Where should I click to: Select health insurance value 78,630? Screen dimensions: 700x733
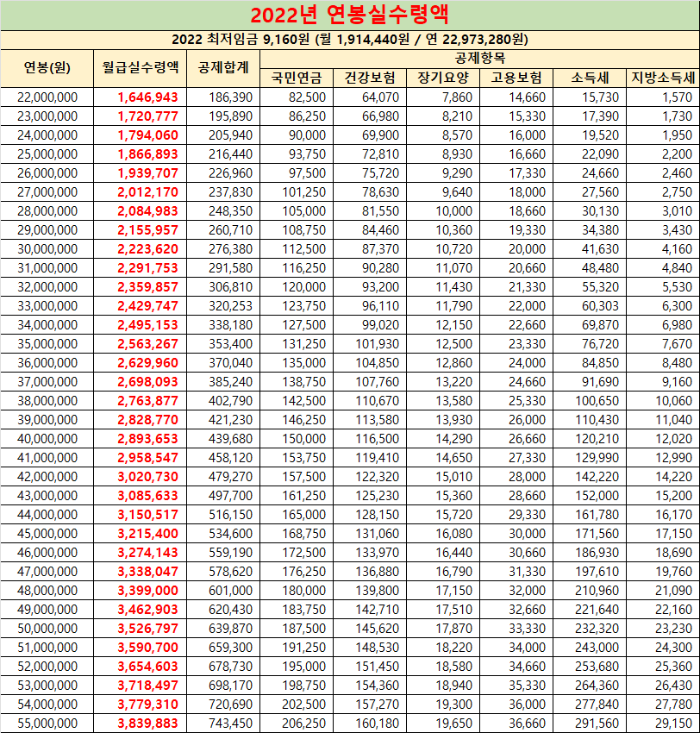(x=380, y=192)
